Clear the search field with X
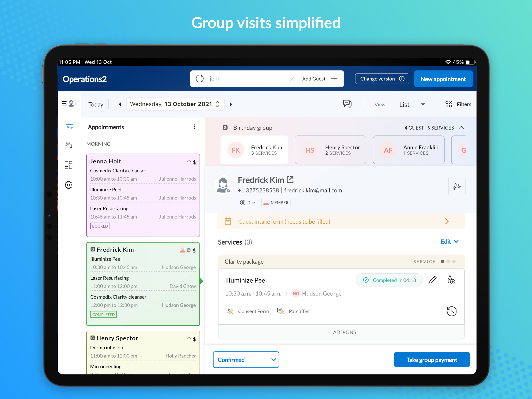This screenshot has height=399, width=532. (x=292, y=79)
